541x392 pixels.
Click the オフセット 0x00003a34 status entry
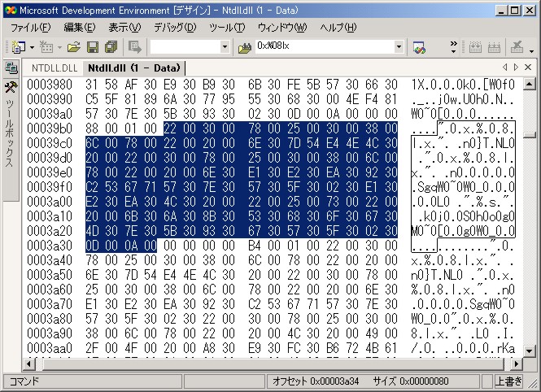click(316, 381)
